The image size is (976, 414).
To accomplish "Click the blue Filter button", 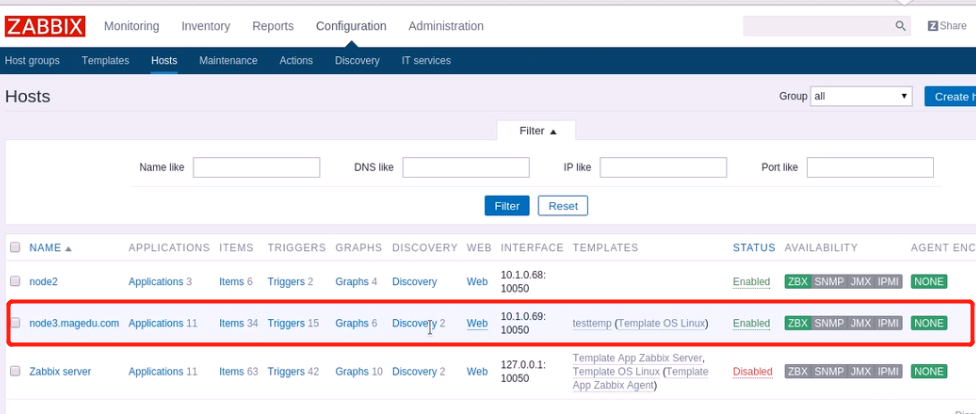I will [507, 206].
